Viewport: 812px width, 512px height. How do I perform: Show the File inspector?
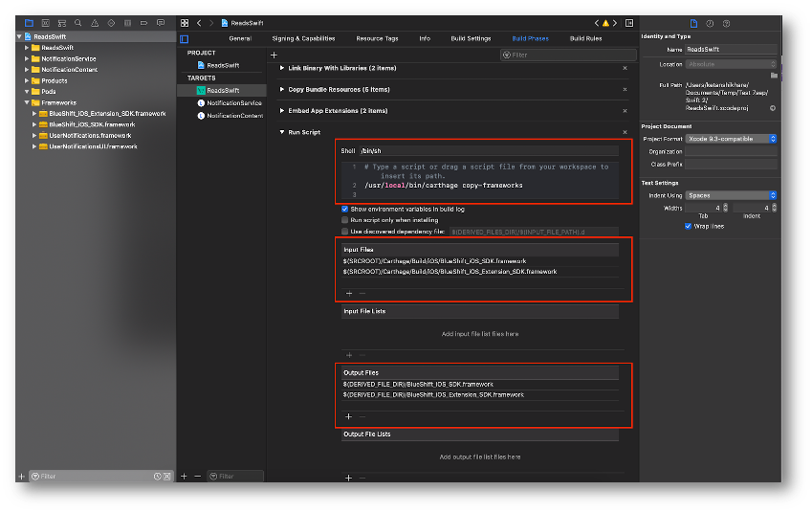pos(693,23)
